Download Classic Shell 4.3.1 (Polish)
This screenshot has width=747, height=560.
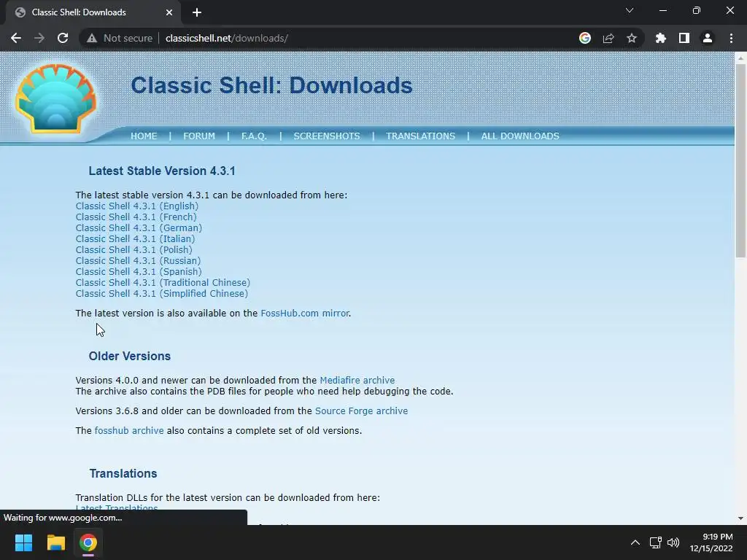click(134, 250)
